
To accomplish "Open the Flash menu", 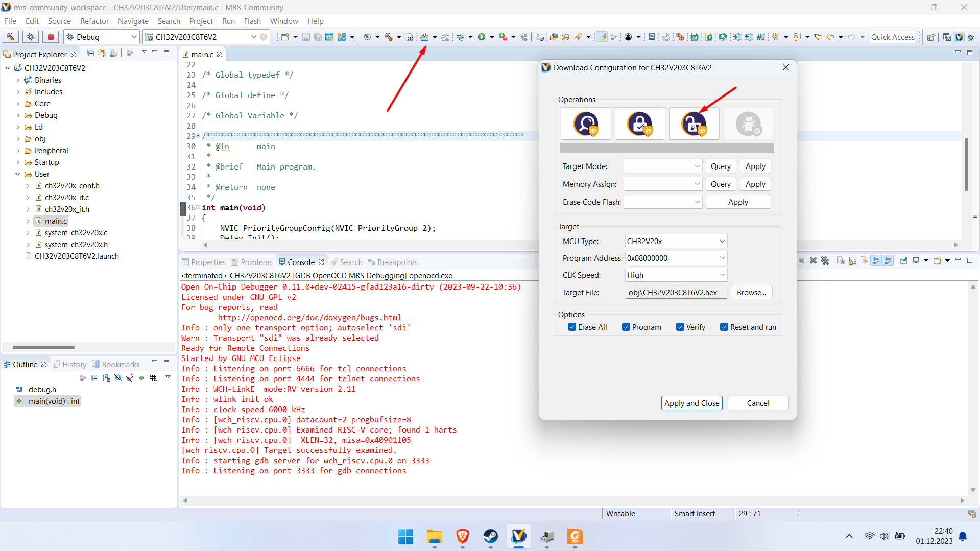I will (x=252, y=21).
